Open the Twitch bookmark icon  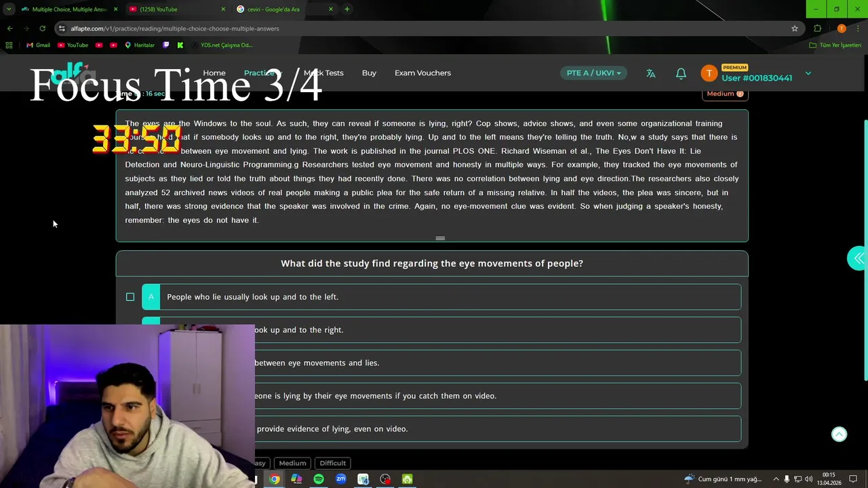coord(166,45)
